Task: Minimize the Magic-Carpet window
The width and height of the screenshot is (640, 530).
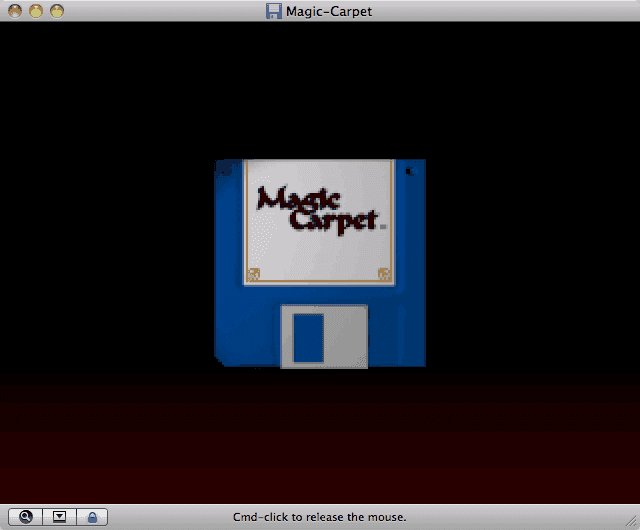Action: (35, 11)
